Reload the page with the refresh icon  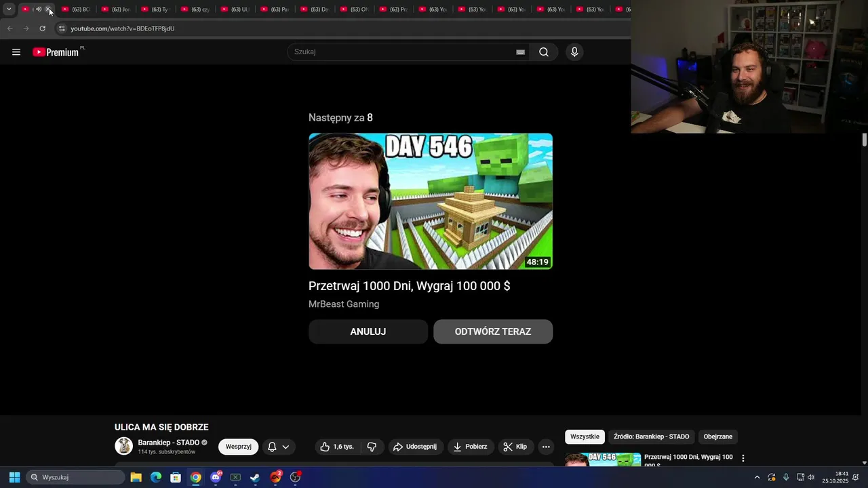click(42, 28)
